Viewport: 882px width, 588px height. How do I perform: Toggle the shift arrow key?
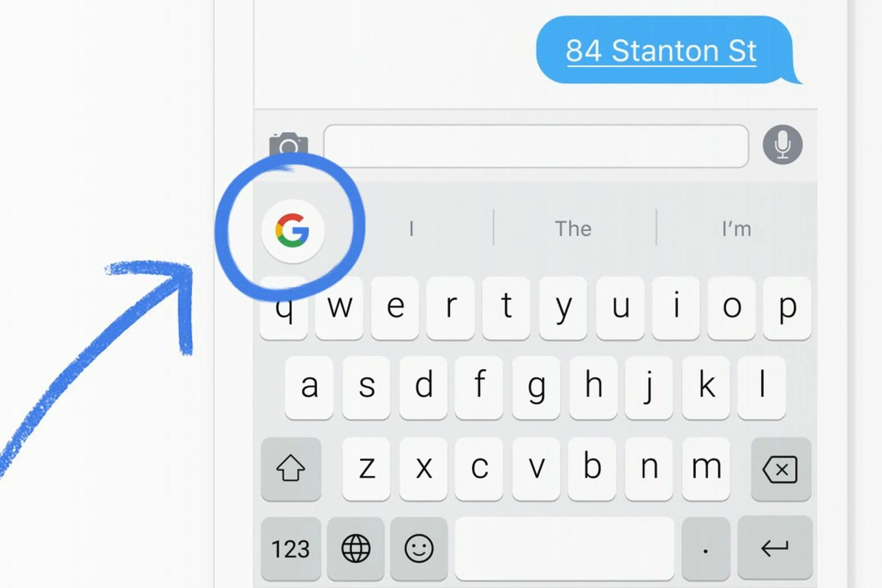[291, 469]
